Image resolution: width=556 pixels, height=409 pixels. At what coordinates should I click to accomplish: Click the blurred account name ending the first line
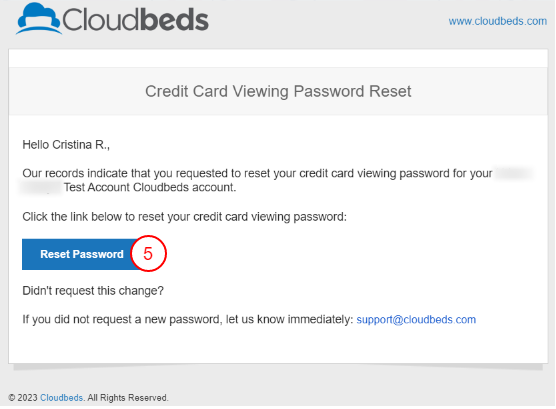coord(513,173)
